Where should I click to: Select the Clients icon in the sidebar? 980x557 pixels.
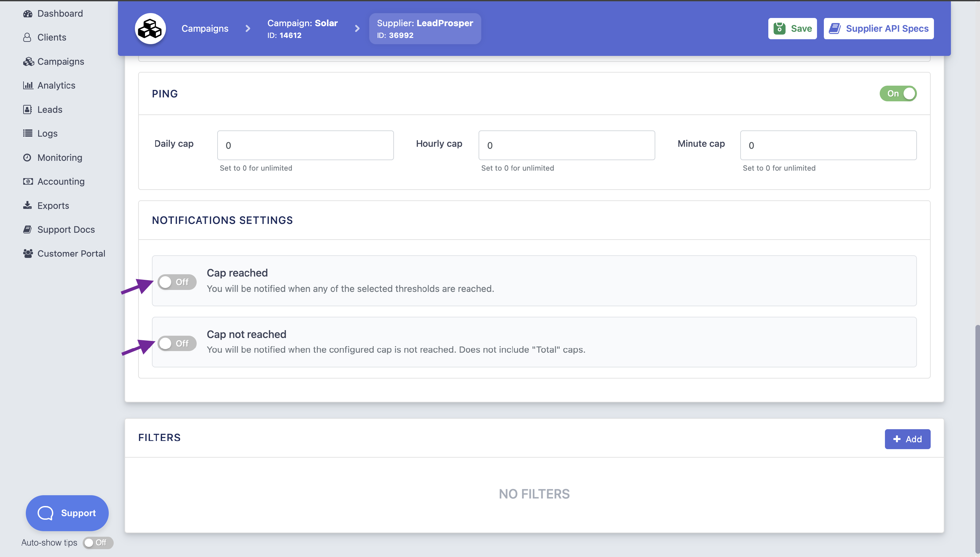(27, 37)
